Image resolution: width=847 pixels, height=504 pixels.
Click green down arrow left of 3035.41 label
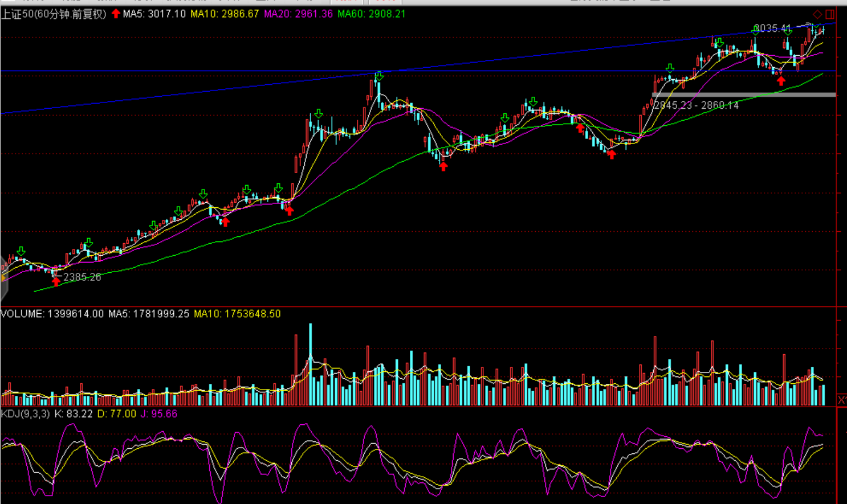point(755,31)
